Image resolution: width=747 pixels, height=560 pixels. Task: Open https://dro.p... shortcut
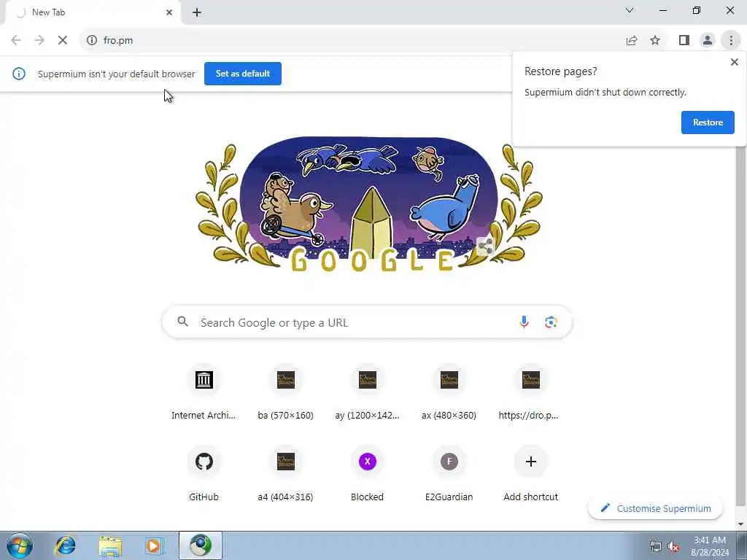(x=530, y=393)
